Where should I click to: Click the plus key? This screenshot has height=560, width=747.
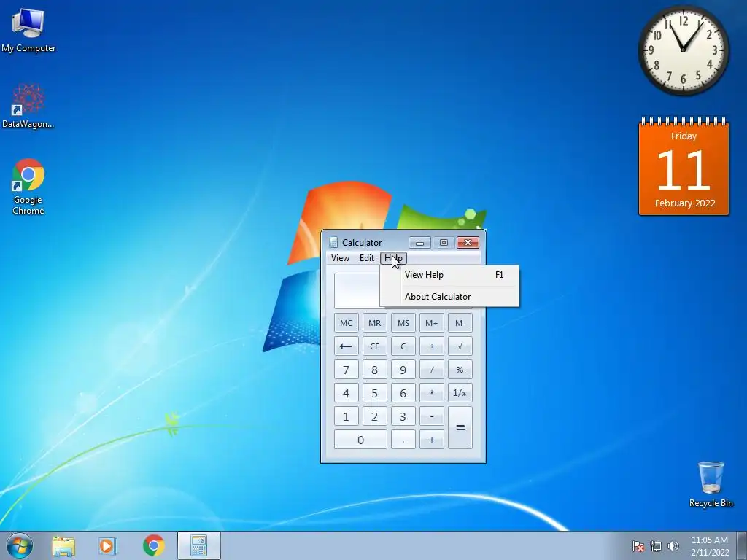pyautogui.click(x=432, y=440)
